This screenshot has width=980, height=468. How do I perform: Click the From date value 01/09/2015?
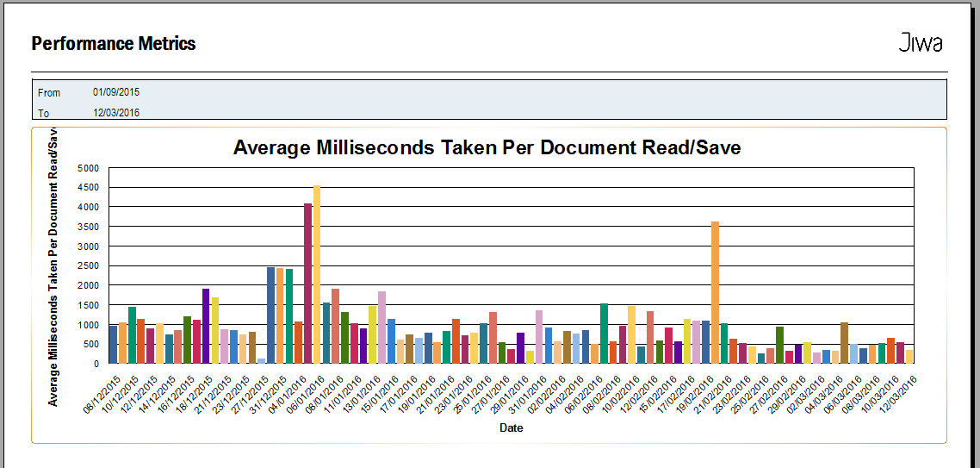[116, 92]
